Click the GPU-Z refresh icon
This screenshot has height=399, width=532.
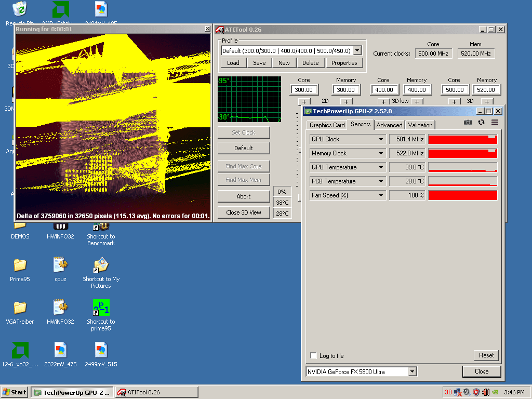pos(481,122)
